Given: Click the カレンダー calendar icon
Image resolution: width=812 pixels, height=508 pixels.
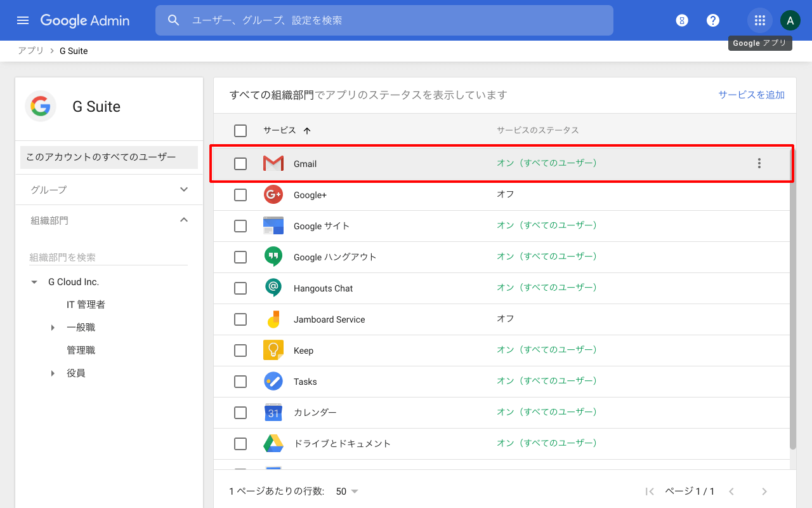Looking at the screenshot, I should (x=273, y=413).
